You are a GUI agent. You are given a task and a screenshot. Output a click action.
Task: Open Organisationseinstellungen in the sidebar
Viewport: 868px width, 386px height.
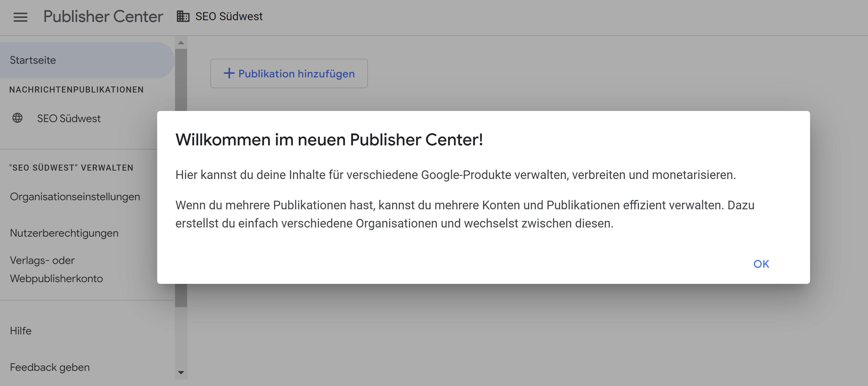pyautogui.click(x=75, y=196)
